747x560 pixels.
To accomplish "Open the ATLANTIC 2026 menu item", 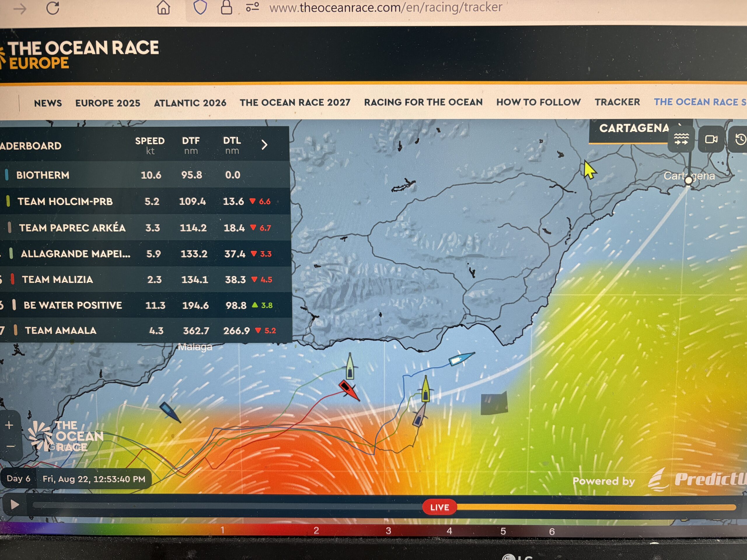I will click(190, 103).
